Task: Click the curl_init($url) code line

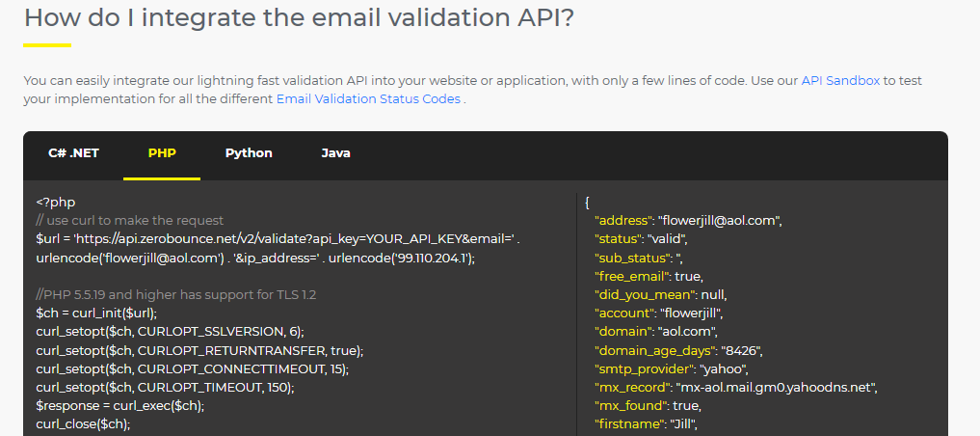Action: (x=96, y=313)
